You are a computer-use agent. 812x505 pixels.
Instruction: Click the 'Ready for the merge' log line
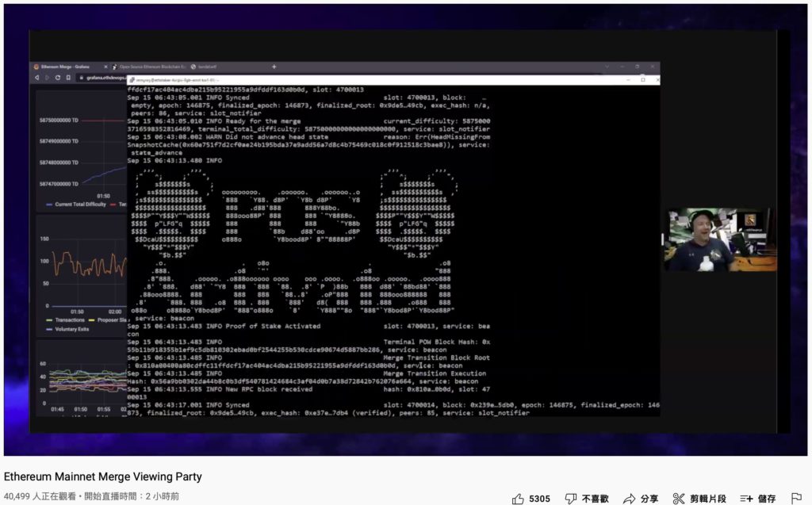pos(308,125)
